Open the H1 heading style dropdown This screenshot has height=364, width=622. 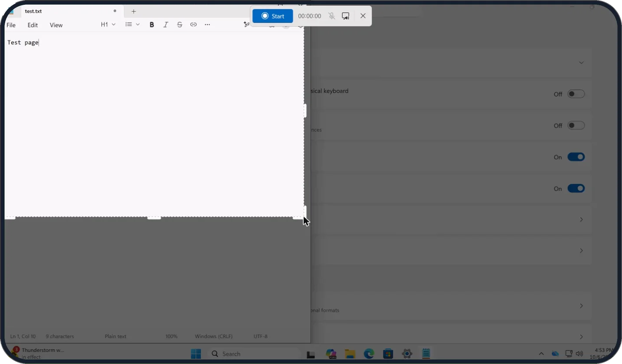point(108,25)
